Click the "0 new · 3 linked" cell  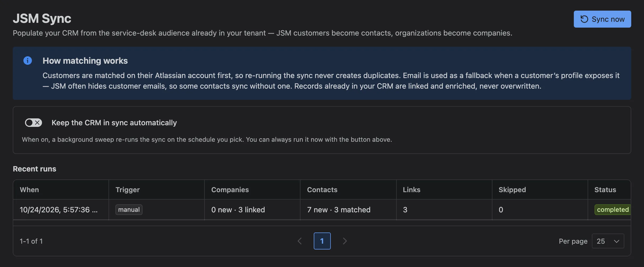click(x=252, y=210)
